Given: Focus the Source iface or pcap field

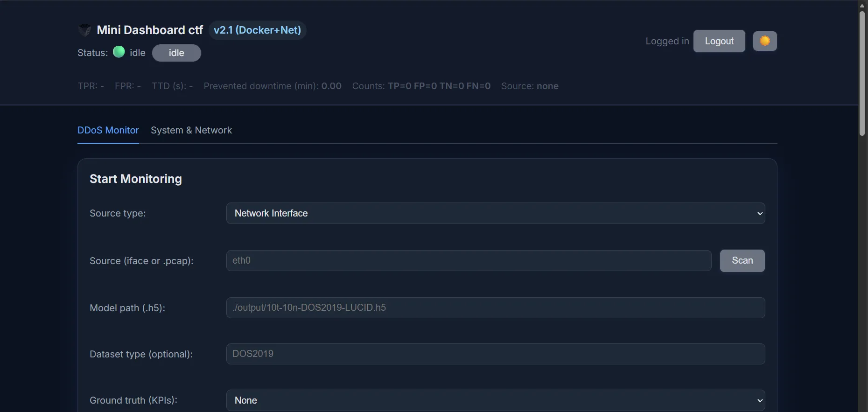Looking at the screenshot, I should [468, 260].
